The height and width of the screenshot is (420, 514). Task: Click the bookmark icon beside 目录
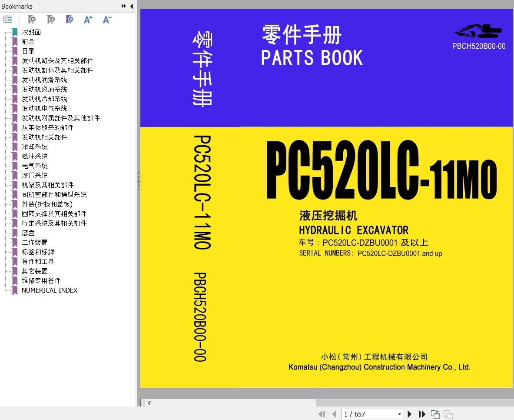pyautogui.click(x=15, y=51)
